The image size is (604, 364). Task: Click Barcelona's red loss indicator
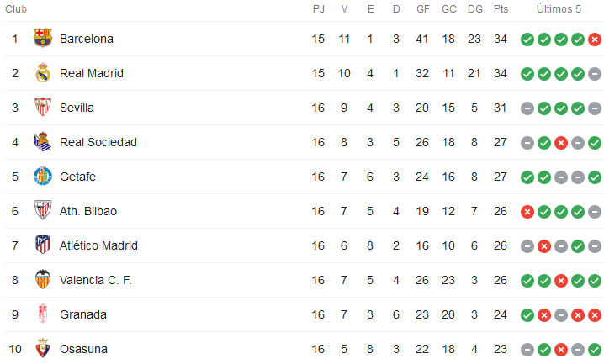pos(595,40)
